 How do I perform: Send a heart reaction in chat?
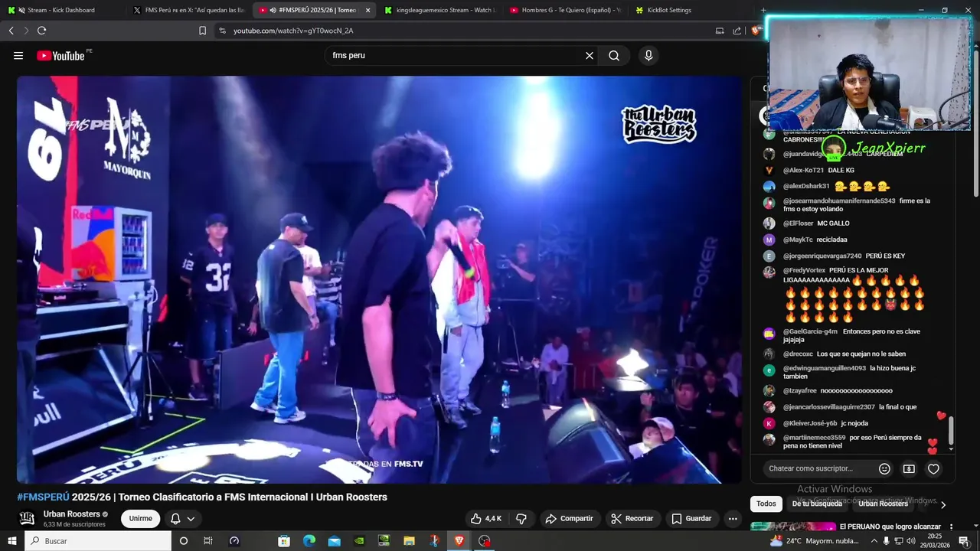[933, 468]
